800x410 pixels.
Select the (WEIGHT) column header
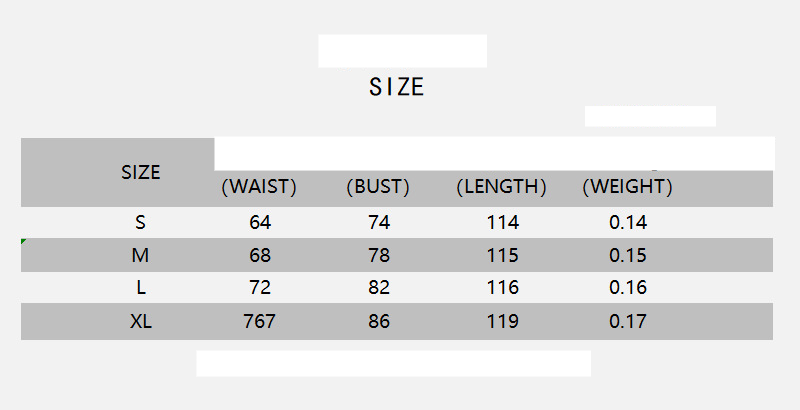pyautogui.click(x=627, y=187)
